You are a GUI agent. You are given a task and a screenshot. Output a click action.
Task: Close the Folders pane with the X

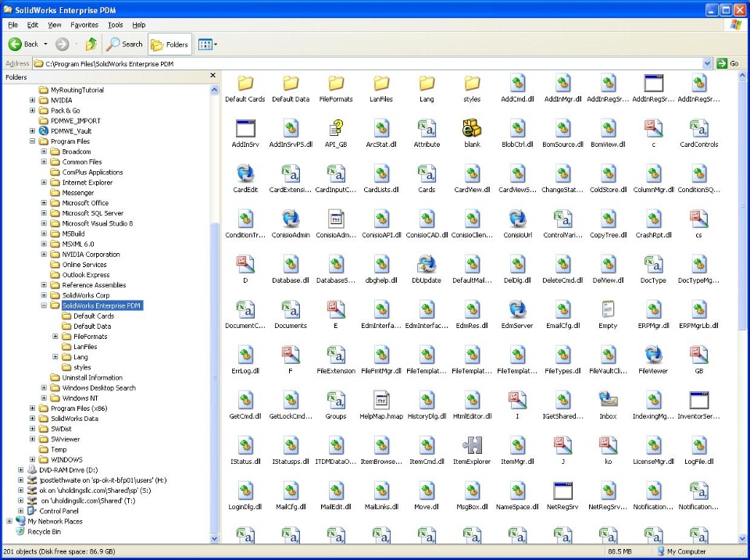click(212, 76)
